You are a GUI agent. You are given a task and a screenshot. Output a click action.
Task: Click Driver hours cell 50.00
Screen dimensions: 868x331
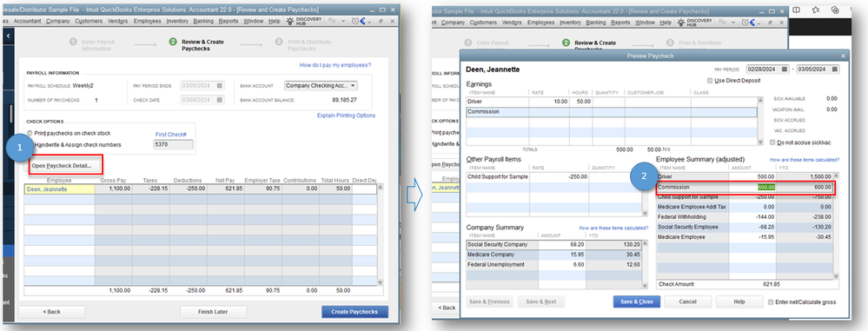coord(580,102)
